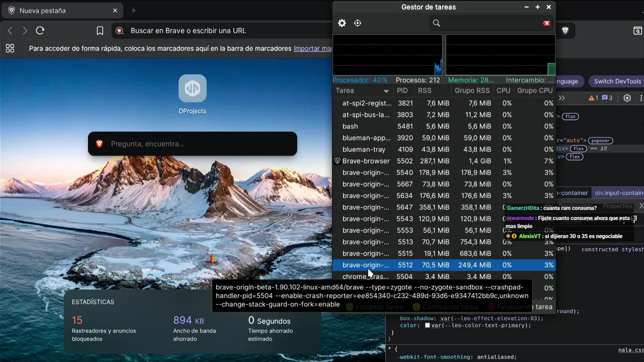Image resolution: width=644 pixels, height=362 pixels.
Task: Open DevTools settings gear
Action: [627, 98]
